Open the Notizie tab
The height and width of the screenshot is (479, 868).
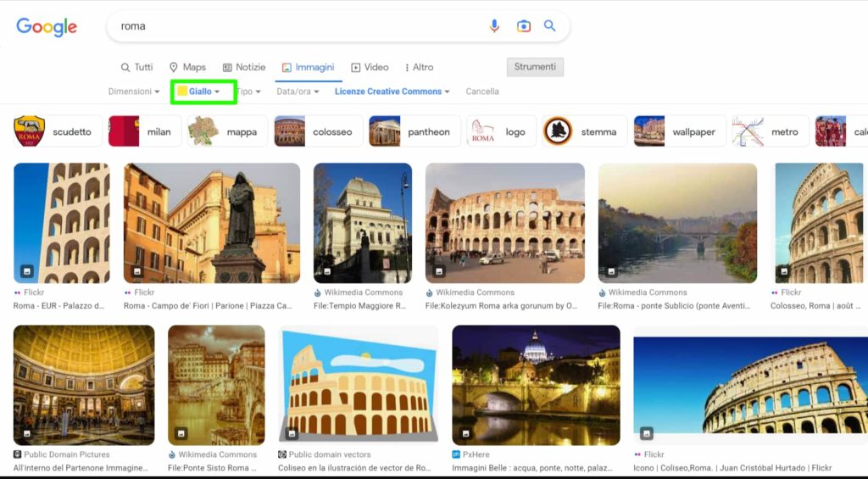click(244, 67)
